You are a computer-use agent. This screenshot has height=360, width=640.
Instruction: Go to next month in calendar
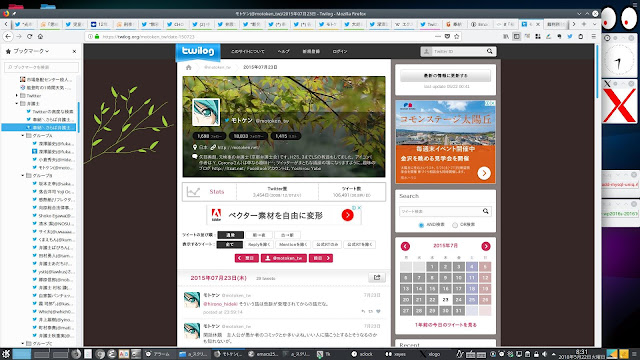click(x=485, y=246)
